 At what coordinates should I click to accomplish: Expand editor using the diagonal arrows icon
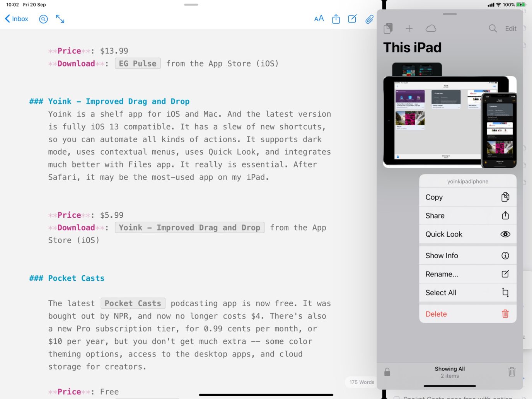[x=60, y=19]
